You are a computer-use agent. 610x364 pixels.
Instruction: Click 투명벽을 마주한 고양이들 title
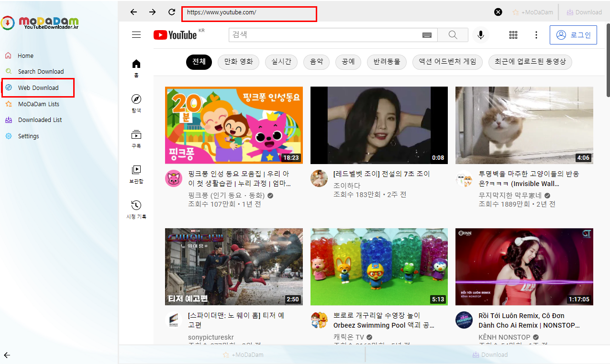[529, 179]
